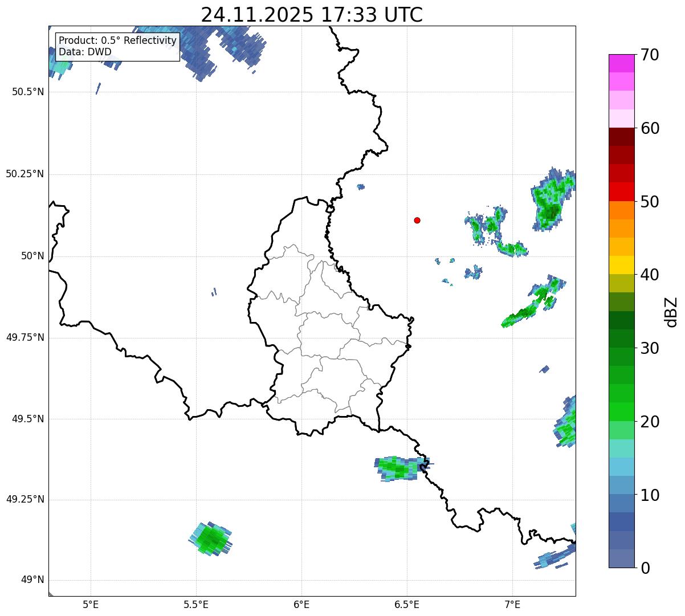Click the colorbar tick label 0
The width and height of the screenshot is (685, 616).
(646, 568)
